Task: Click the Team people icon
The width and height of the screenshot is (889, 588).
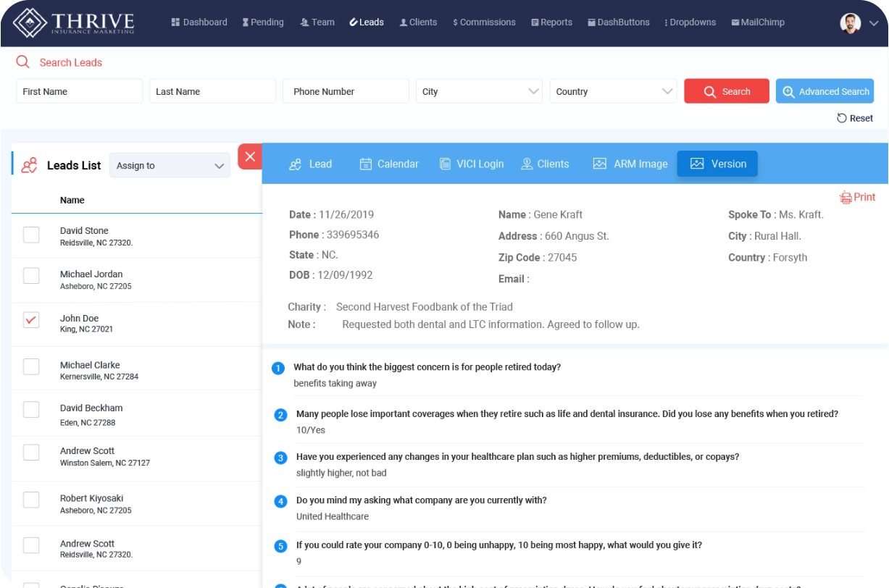Action: tap(304, 22)
